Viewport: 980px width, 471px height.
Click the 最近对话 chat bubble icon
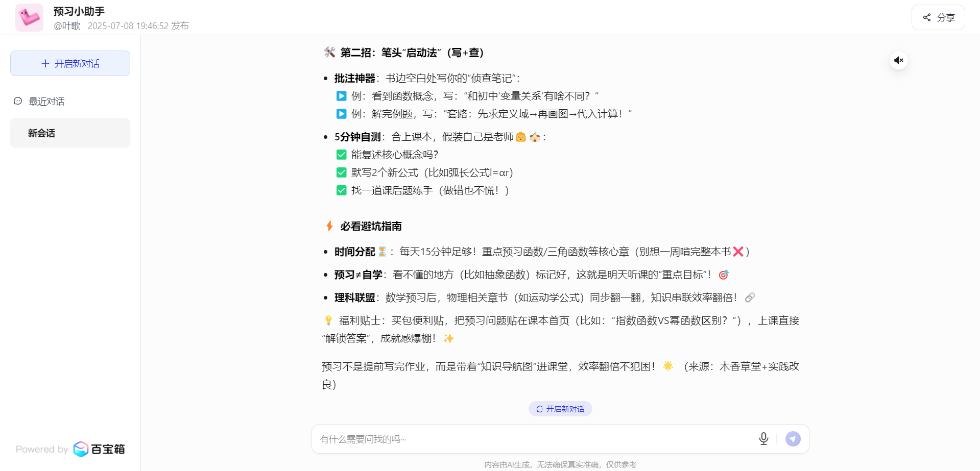pyautogui.click(x=18, y=101)
